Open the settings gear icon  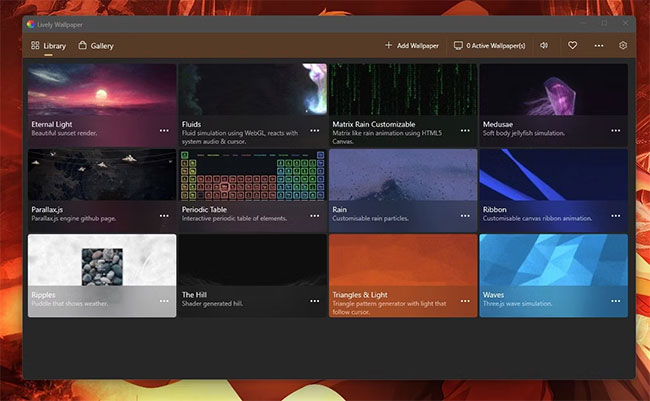[623, 45]
